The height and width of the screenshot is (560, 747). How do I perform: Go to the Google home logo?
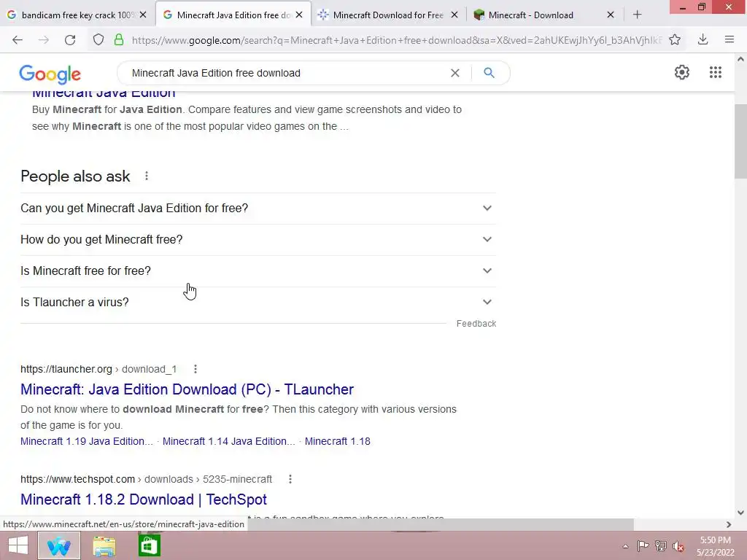point(50,74)
